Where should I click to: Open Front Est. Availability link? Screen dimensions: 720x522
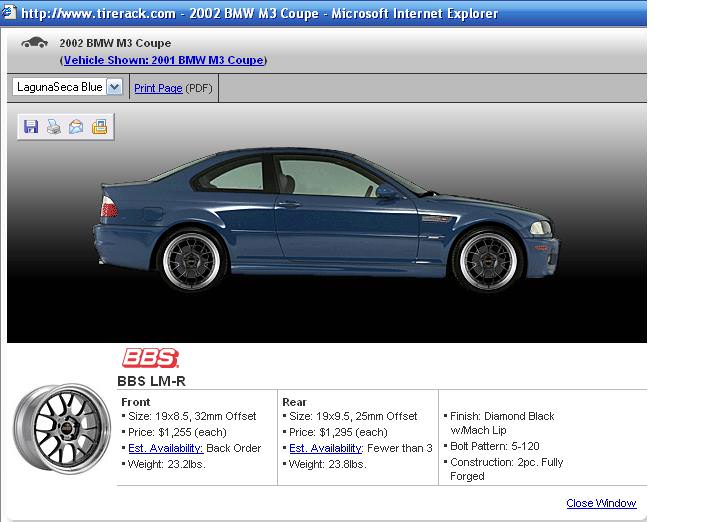[x=165, y=448]
